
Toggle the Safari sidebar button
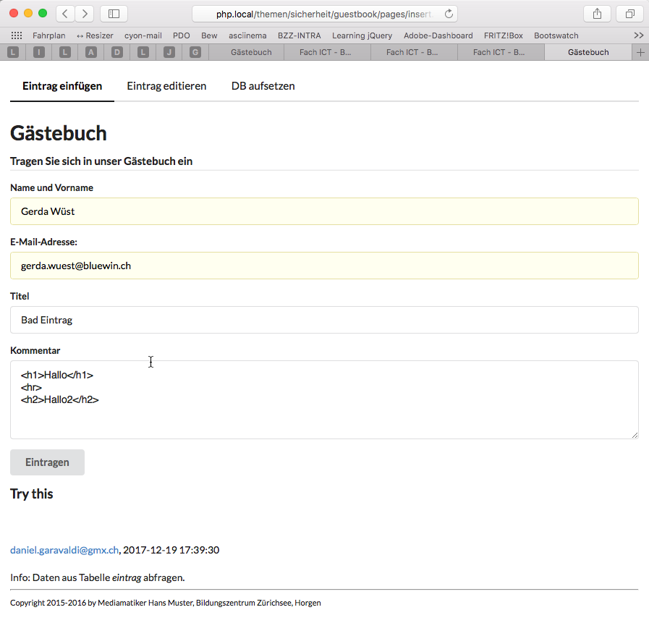tap(114, 14)
